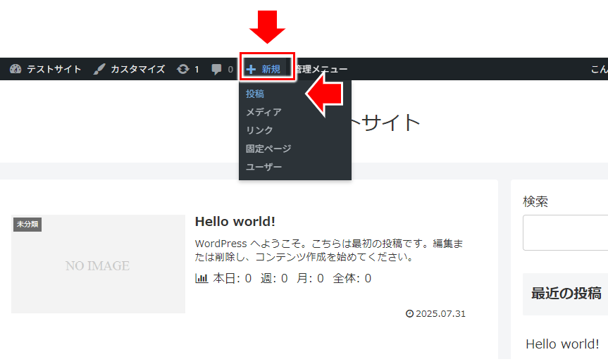Select リンク from the 新規 dropdown
The image size is (608, 364).
coord(259,130)
